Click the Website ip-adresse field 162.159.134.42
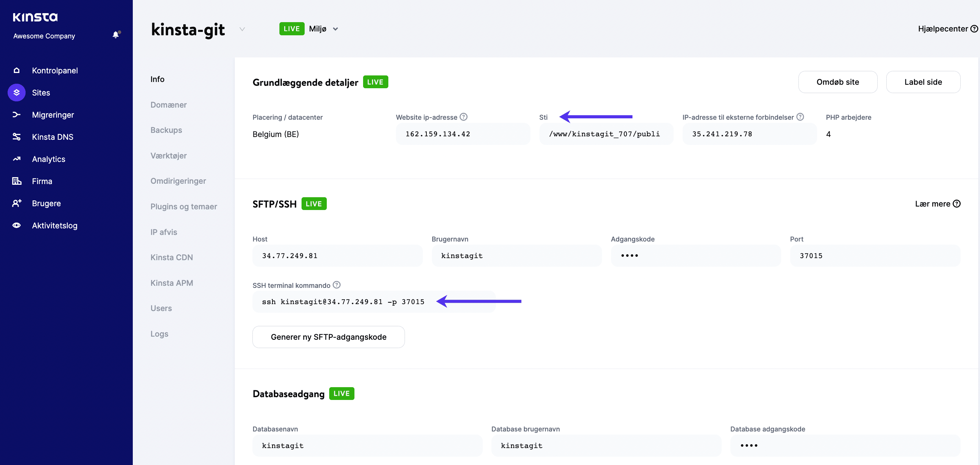Image resolution: width=980 pixels, height=465 pixels. click(x=463, y=134)
